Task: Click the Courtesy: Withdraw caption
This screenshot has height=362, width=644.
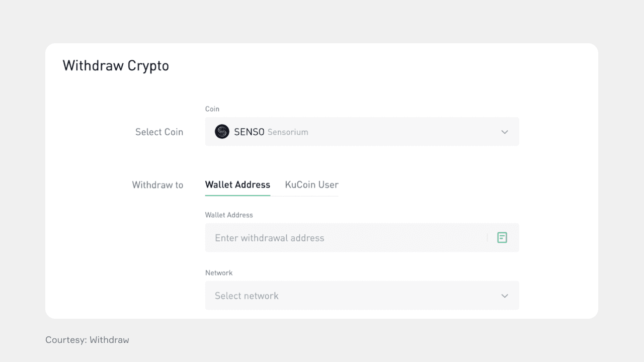Action: (x=87, y=340)
